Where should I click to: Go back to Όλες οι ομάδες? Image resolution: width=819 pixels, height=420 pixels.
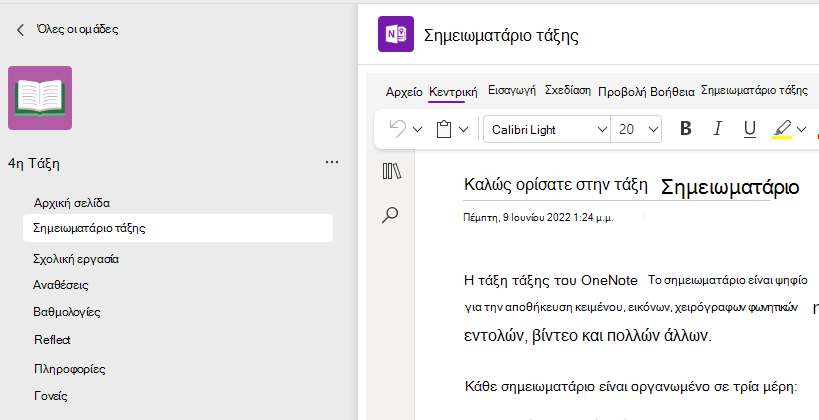77,29
